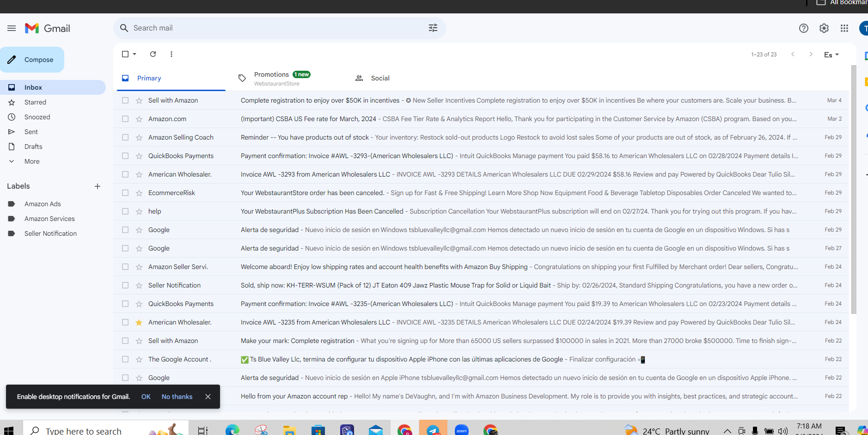Open Task View on the taskbar

pos(203,430)
